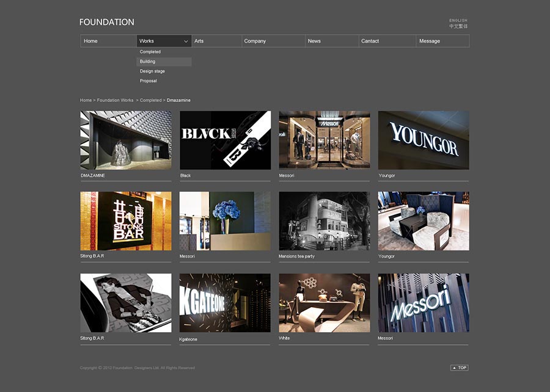550x392 pixels.
Task: Click the Mansions tea party caption
Action: [x=296, y=256]
